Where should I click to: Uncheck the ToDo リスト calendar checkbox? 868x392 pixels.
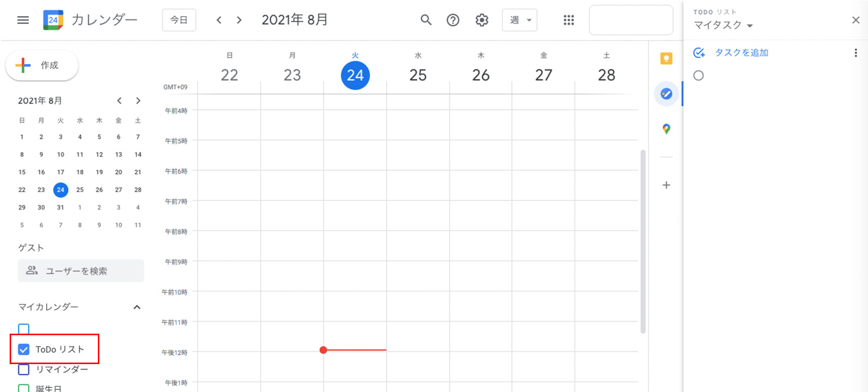point(24,349)
